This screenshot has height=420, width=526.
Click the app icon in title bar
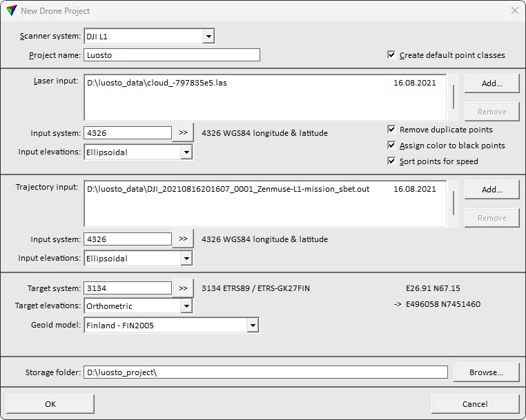11,11
